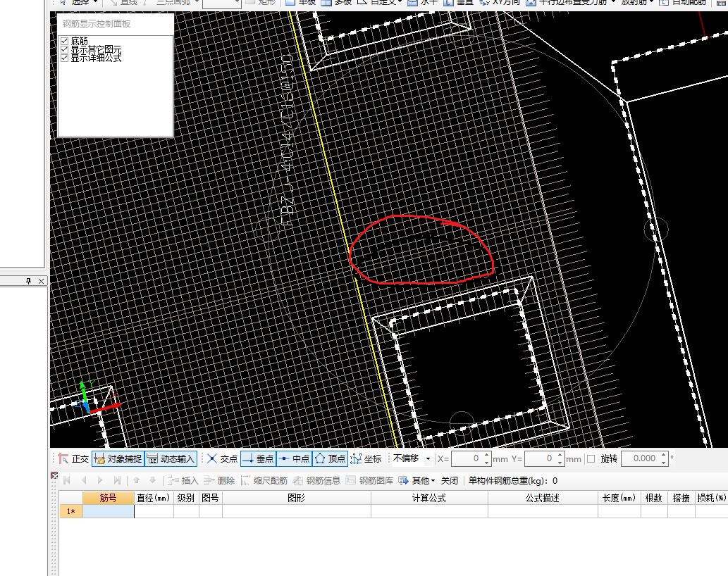The width and height of the screenshot is (728, 576).
Task: Select the 图形 column header
Action: (296, 498)
